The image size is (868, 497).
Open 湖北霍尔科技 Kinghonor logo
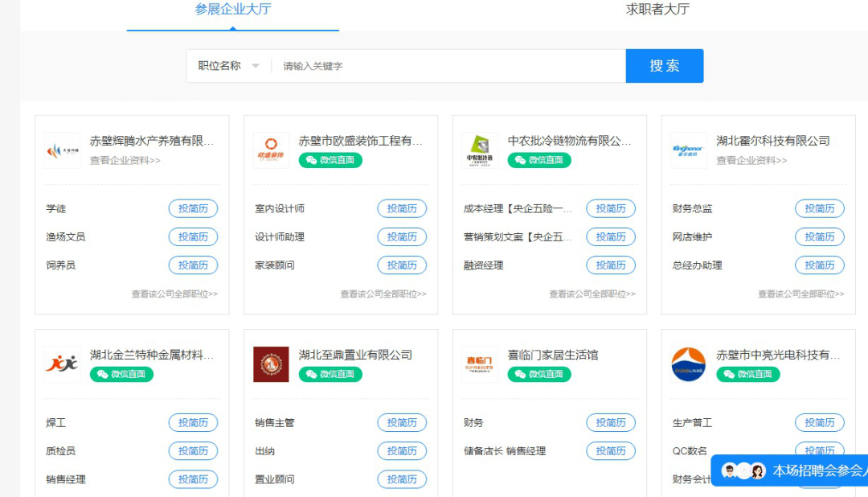point(688,150)
